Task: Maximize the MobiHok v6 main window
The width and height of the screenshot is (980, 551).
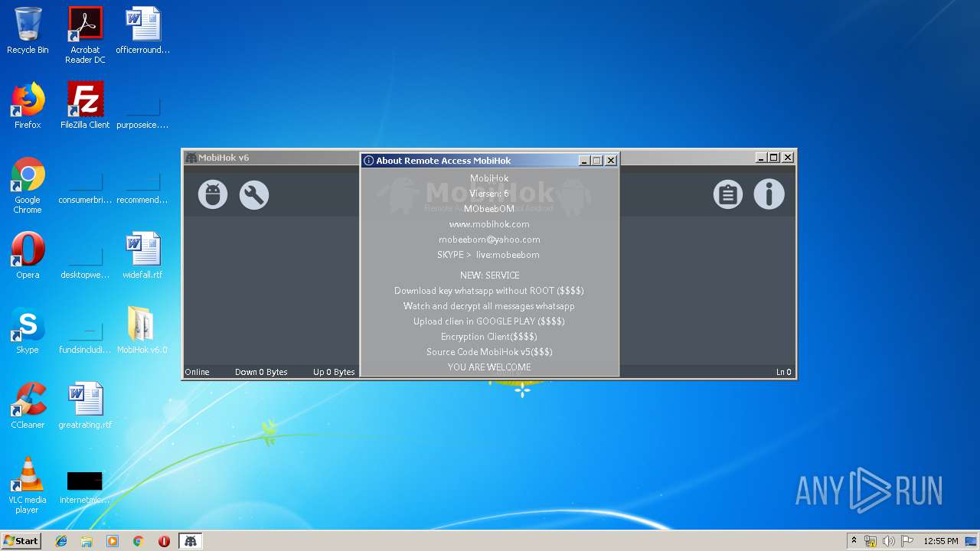Action: (774, 158)
